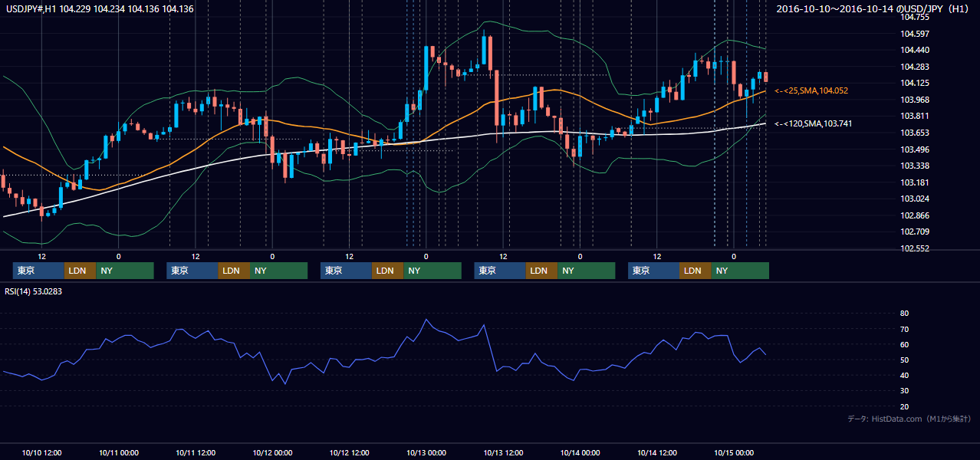This screenshot has width=980, height=460.
Task: Select price axis value 104.125
Action: point(915,83)
